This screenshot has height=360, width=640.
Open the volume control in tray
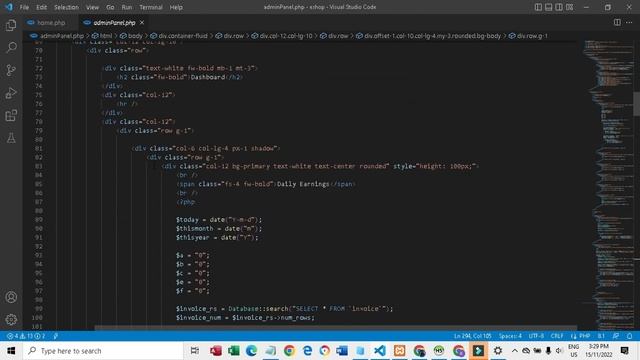pos(559,351)
